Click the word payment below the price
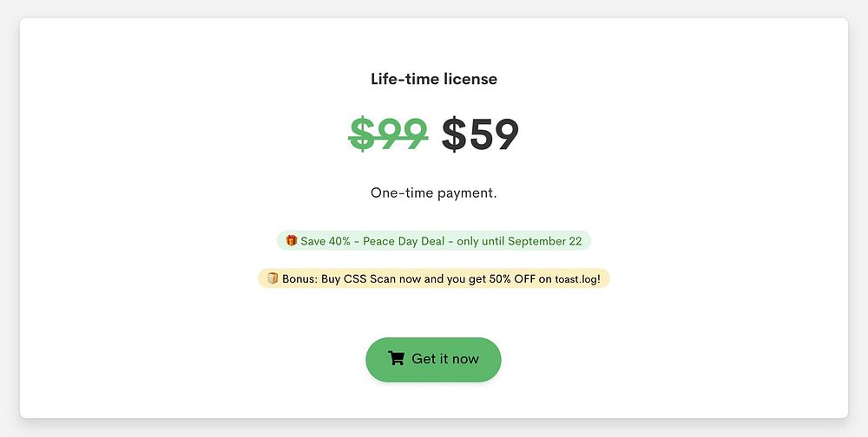This screenshot has height=437, width=868. tap(467, 193)
